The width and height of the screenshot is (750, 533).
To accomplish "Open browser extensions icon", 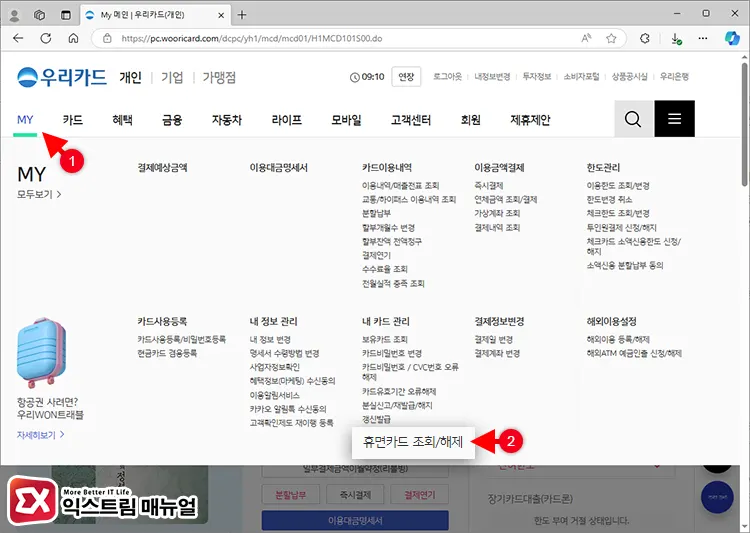I will click(645, 38).
